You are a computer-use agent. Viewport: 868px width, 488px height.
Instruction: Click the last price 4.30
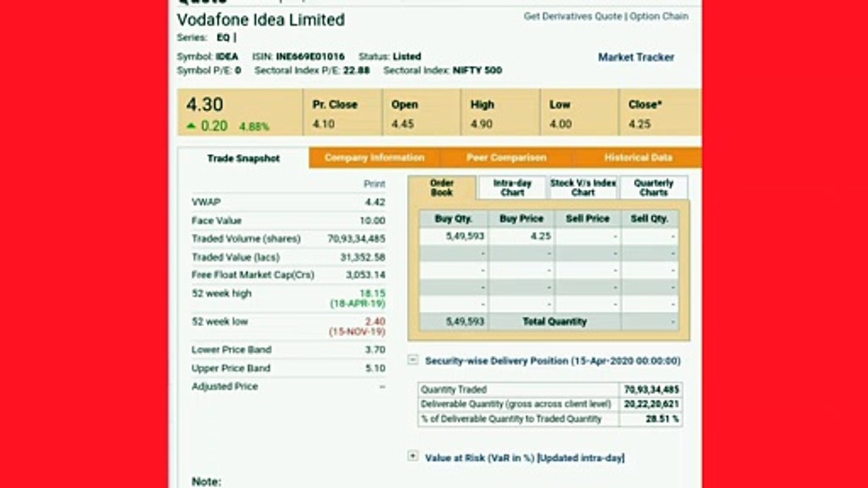tap(204, 104)
